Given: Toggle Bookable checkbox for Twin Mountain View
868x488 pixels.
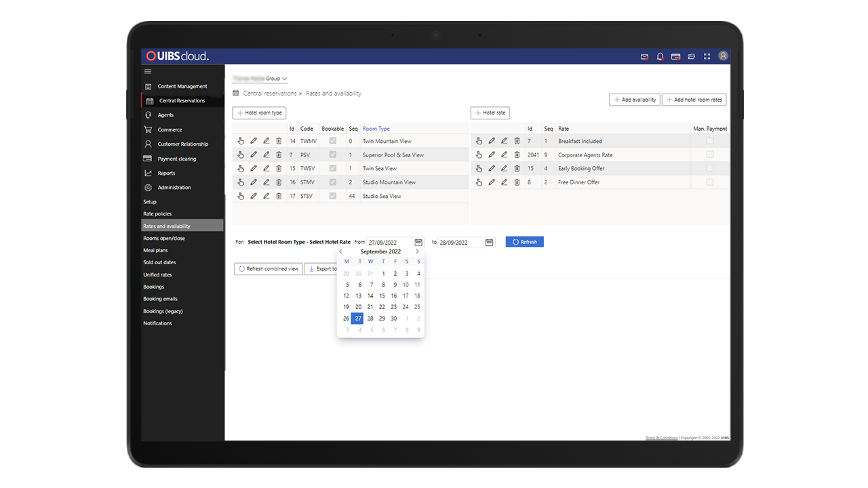Looking at the screenshot, I should (x=332, y=141).
